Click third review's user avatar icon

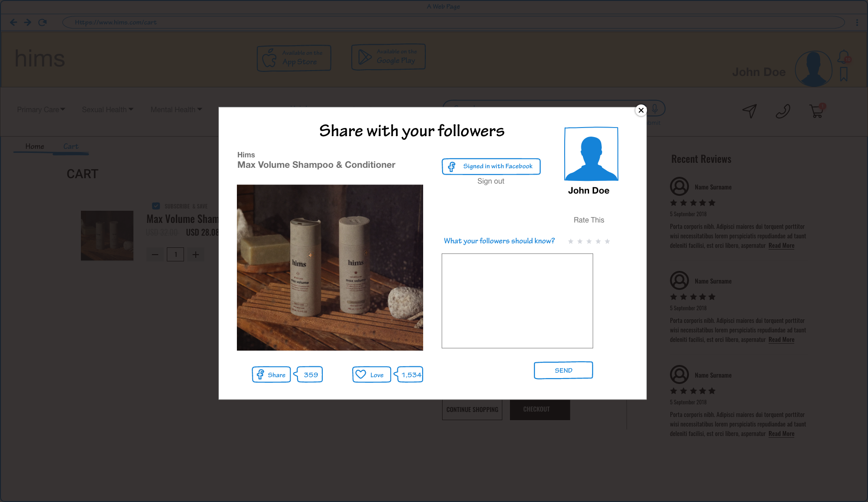679,374
